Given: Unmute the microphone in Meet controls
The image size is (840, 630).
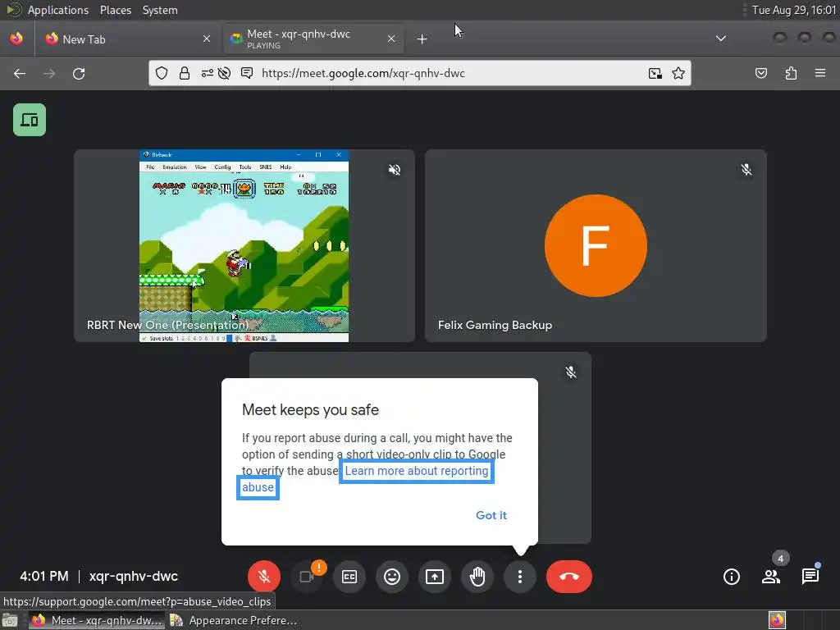Looking at the screenshot, I should 263,577.
